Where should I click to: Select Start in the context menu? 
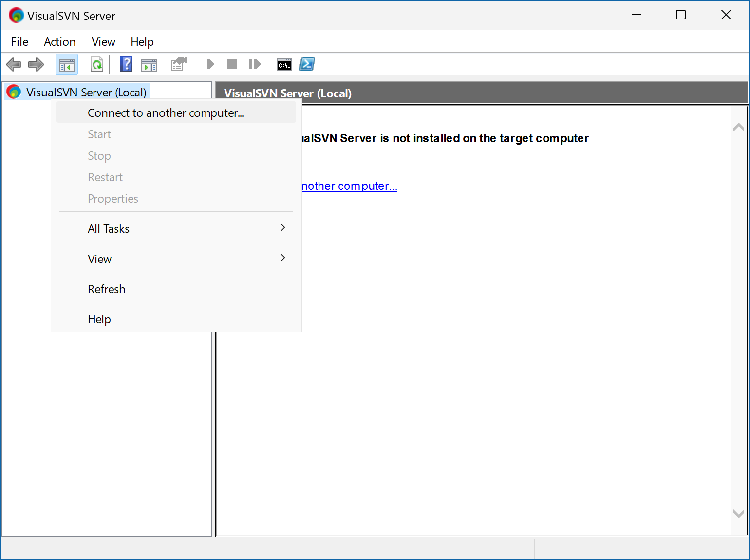176,134
